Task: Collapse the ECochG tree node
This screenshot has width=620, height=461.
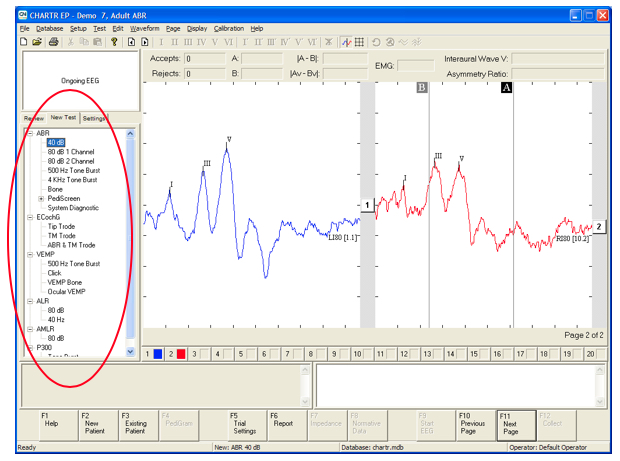Action: click(x=30, y=217)
